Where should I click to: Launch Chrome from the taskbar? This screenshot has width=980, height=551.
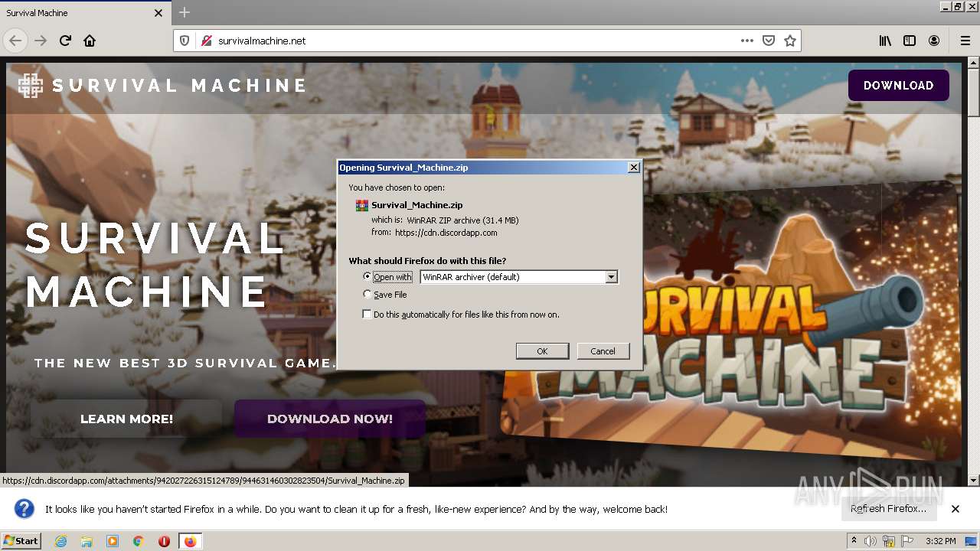(139, 541)
